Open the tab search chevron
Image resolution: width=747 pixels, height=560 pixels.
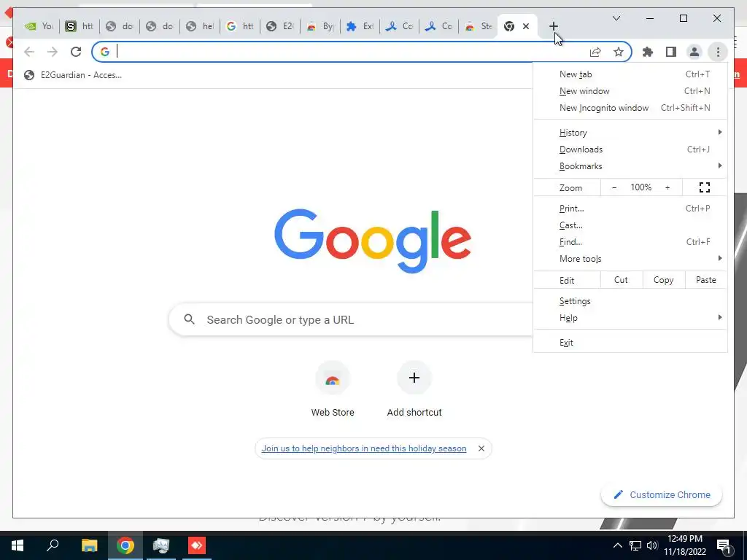click(x=616, y=18)
